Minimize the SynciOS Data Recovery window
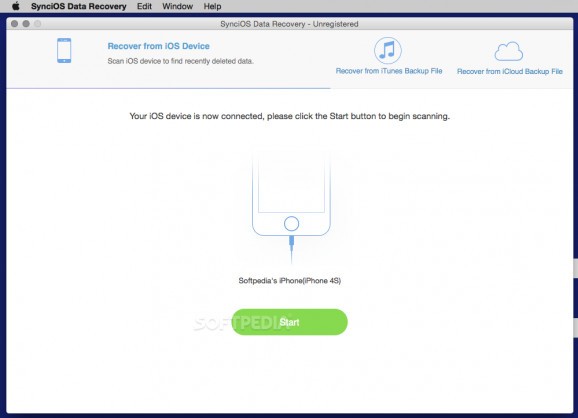The width and height of the screenshot is (578, 418). click(x=26, y=24)
